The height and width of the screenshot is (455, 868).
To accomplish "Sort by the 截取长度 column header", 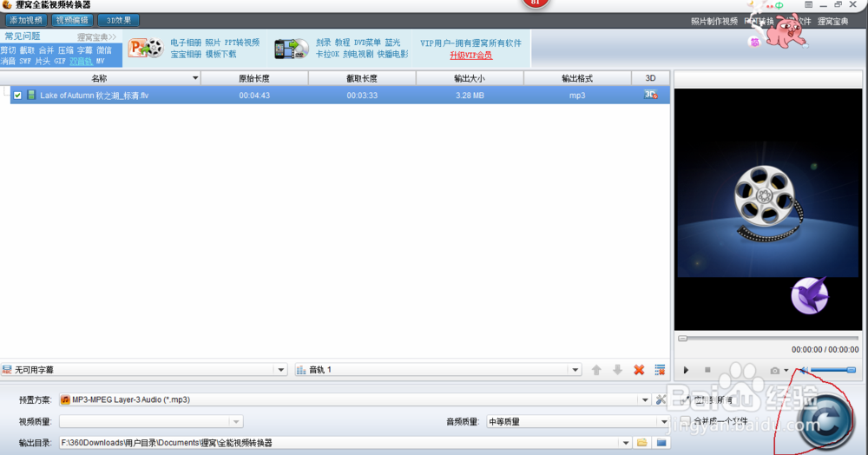I will pyautogui.click(x=362, y=79).
